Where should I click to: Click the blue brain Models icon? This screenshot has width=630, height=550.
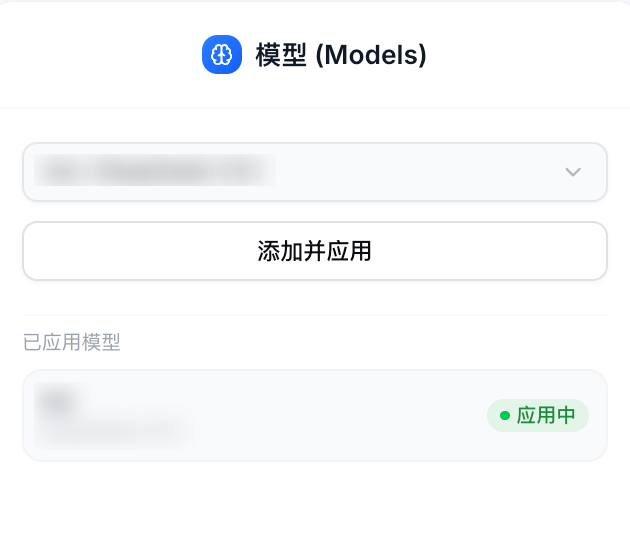coord(221,55)
